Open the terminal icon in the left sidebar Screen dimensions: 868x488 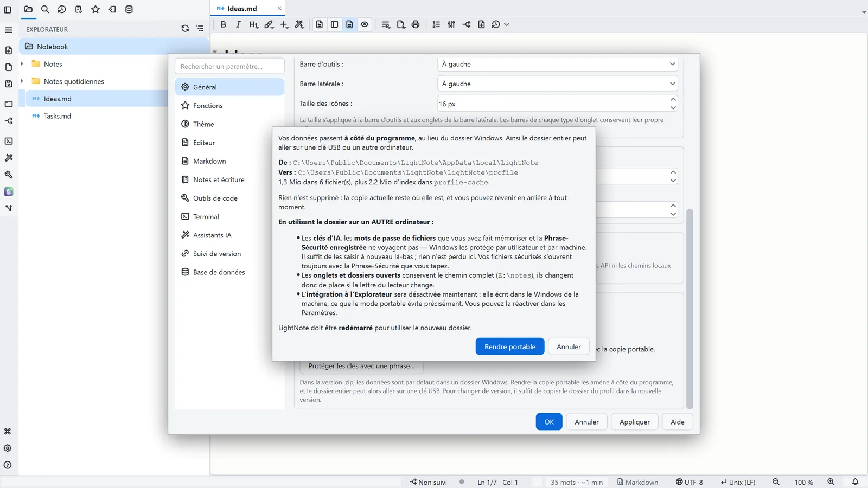(9, 141)
